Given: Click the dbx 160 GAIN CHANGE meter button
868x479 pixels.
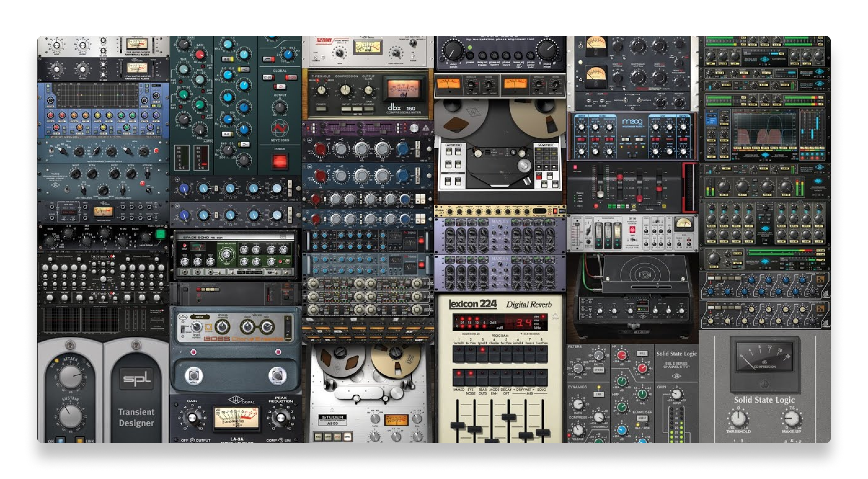Looking at the screenshot, I should [x=368, y=109].
